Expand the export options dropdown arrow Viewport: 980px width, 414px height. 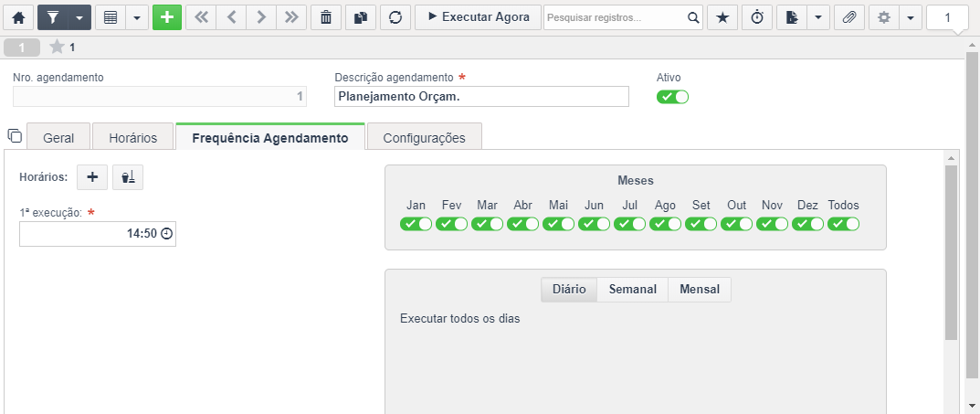coord(818,17)
